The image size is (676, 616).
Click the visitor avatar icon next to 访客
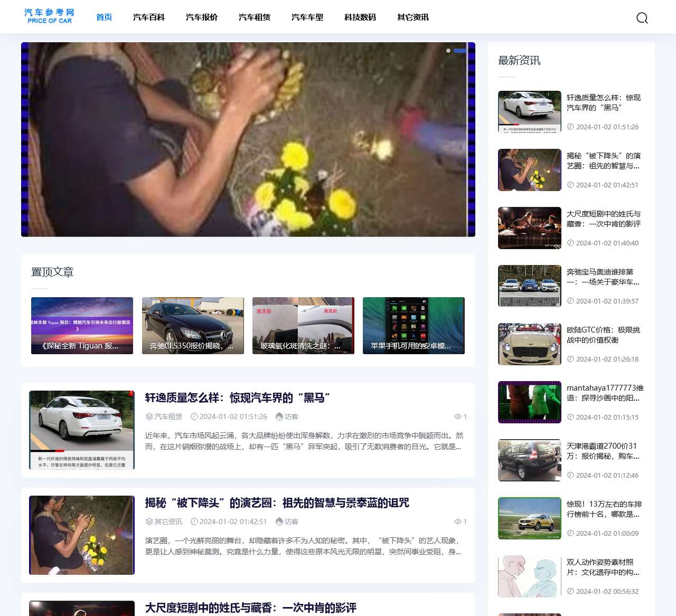(279, 416)
